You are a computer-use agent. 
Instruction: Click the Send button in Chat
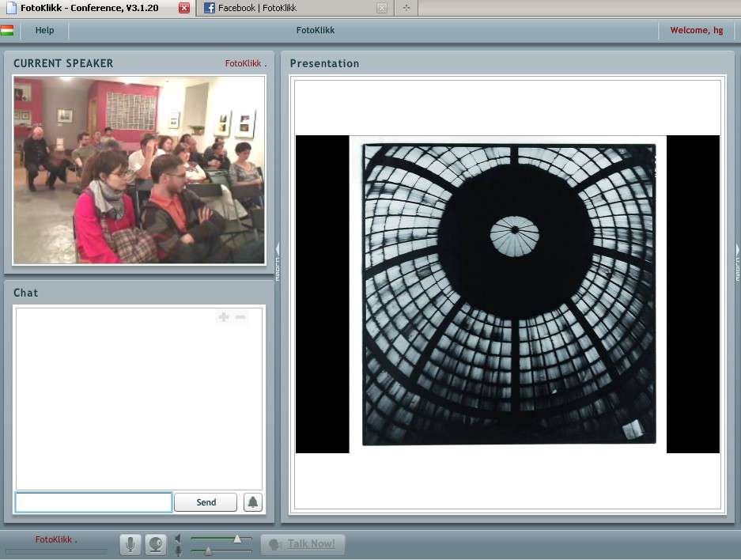click(206, 502)
